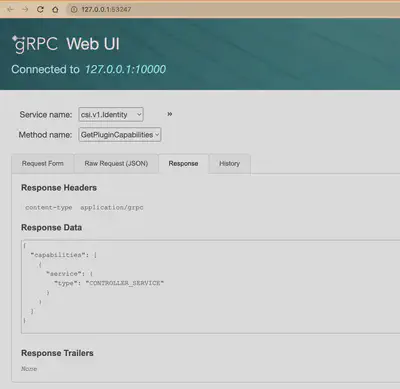The image size is (400, 389).
Task: Click the application/grpc header value
Action: [112, 207]
